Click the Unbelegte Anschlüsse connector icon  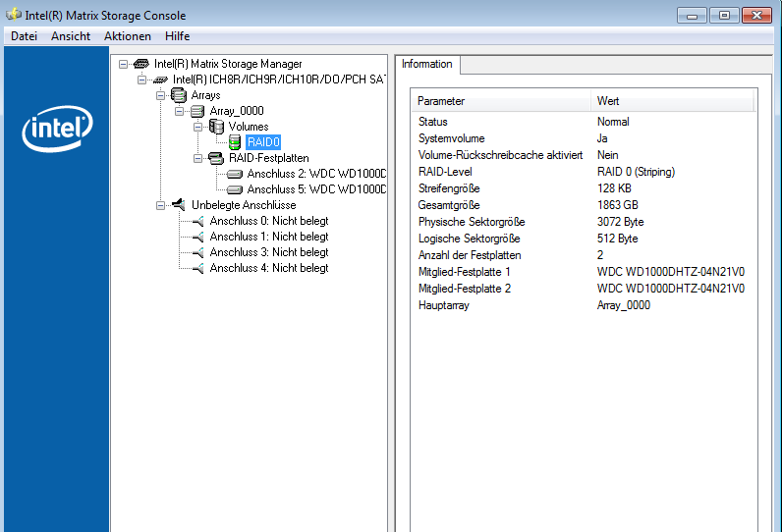tap(179, 204)
